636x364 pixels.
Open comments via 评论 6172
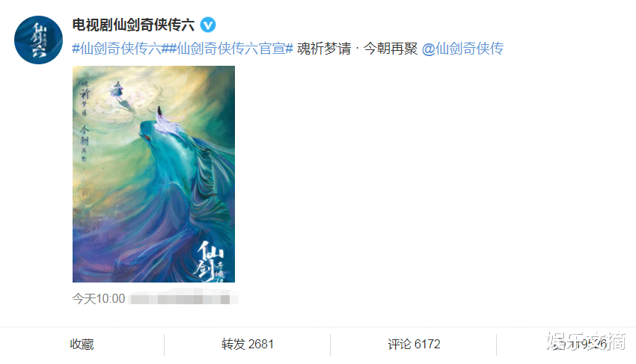point(414,344)
